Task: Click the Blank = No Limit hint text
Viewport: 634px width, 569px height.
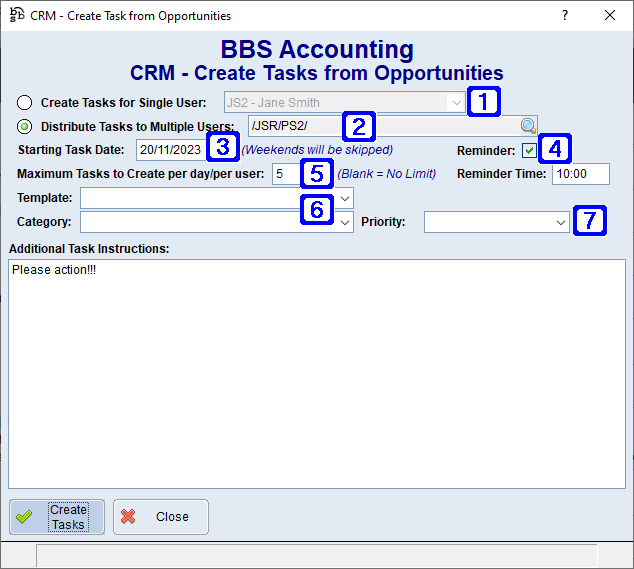Action: [x=387, y=174]
